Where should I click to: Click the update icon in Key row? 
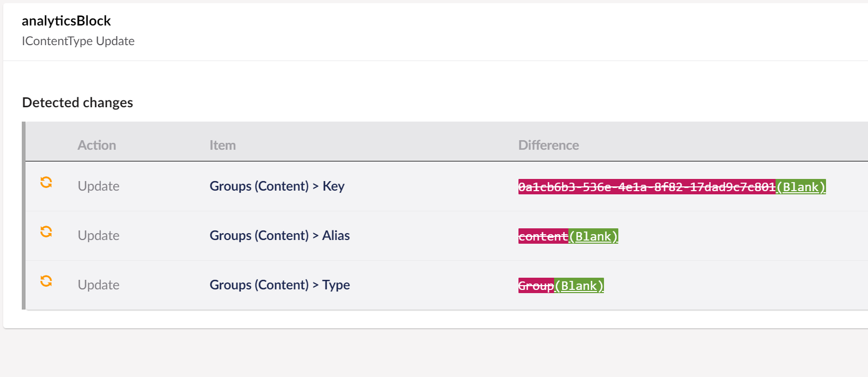[x=46, y=182]
